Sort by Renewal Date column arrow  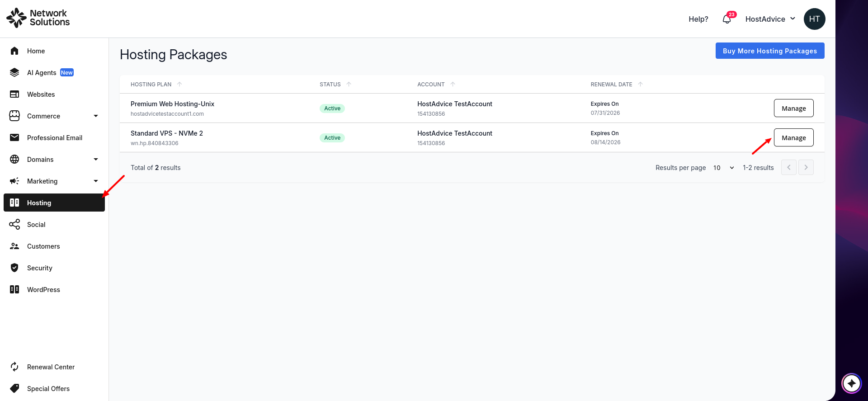(x=640, y=84)
